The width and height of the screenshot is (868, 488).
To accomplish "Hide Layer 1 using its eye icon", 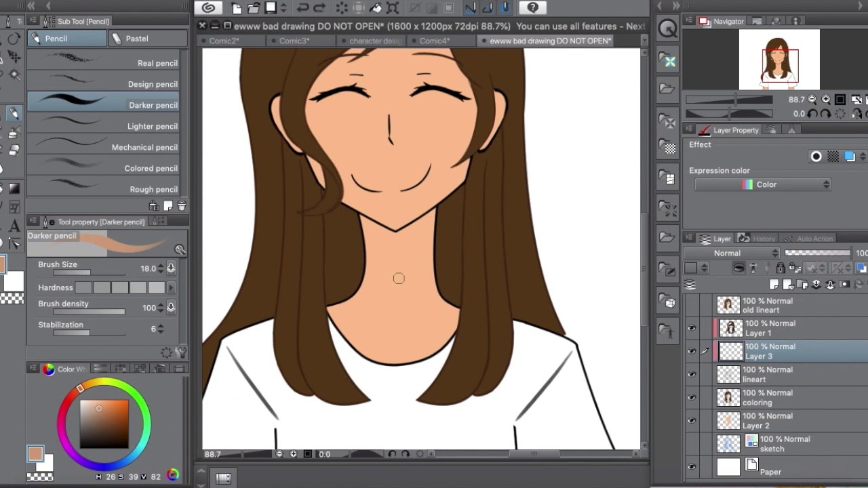I will pos(692,329).
